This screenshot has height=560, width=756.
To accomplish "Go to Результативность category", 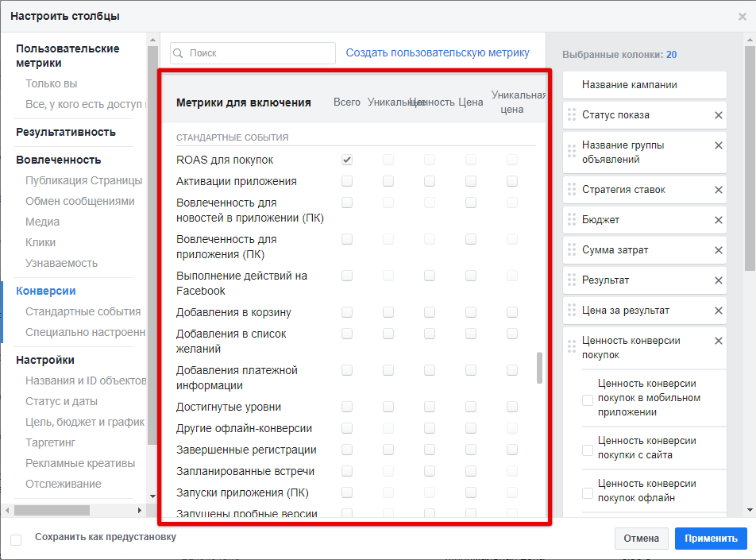I will click(x=66, y=132).
